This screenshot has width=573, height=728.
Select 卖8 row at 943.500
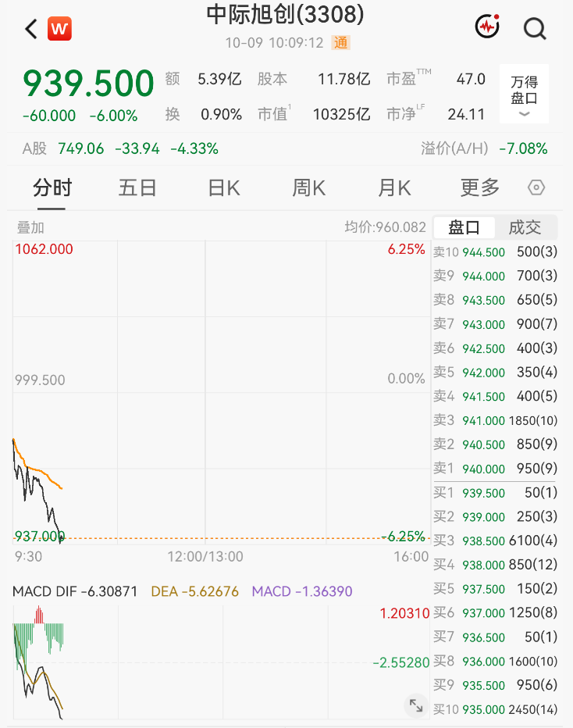coord(495,300)
